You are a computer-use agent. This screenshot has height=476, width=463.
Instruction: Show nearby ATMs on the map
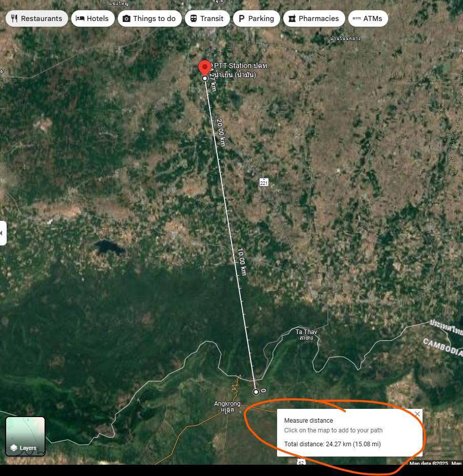tap(368, 18)
